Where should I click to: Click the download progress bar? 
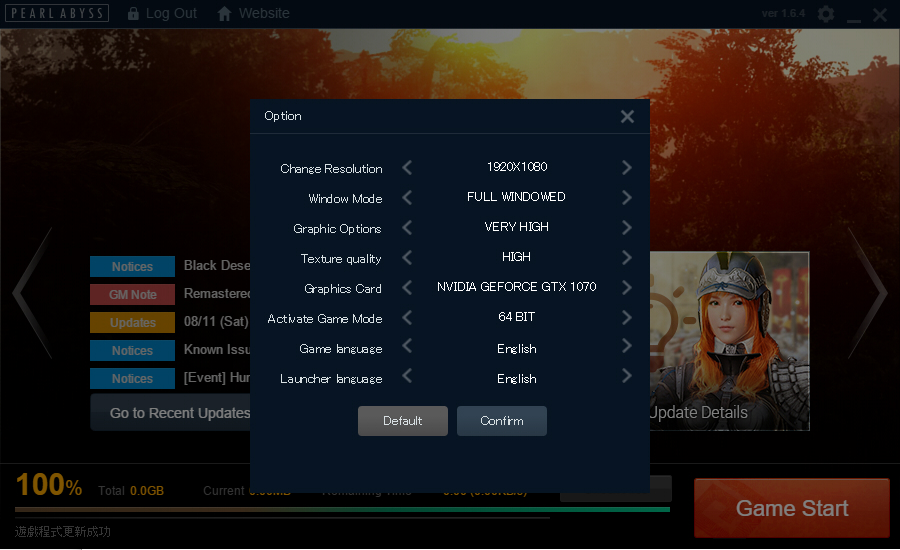(342, 509)
